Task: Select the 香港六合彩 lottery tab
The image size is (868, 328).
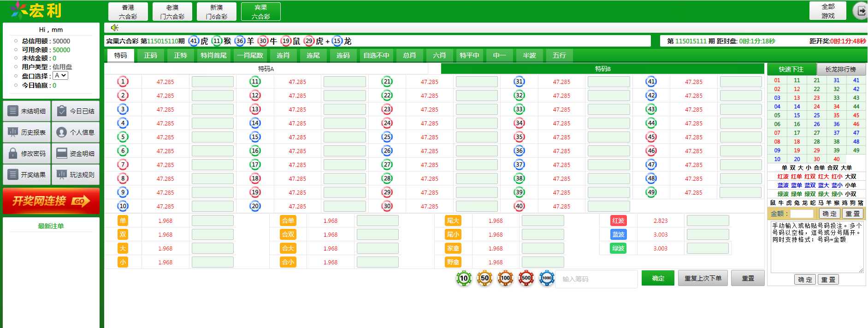Action: [x=128, y=12]
